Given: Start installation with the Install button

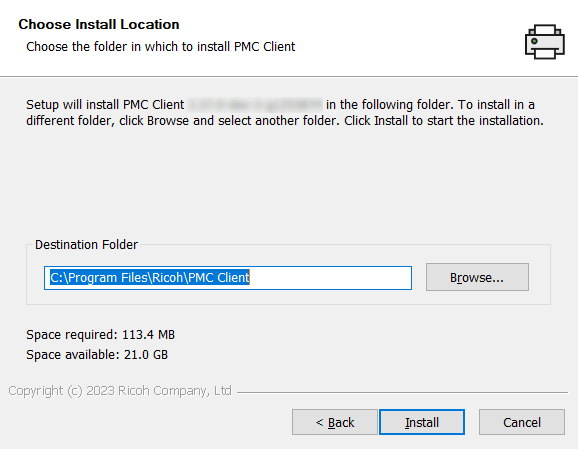Looking at the screenshot, I should [x=422, y=422].
